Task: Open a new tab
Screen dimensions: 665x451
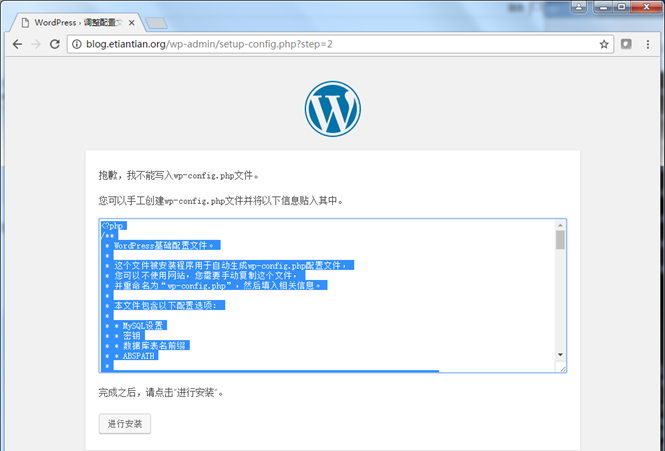Action: pyautogui.click(x=156, y=23)
